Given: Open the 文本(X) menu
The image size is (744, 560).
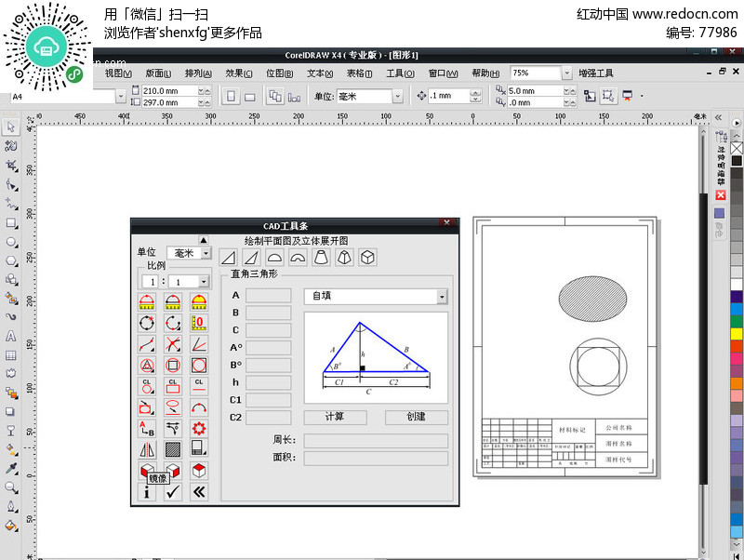Looking at the screenshot, I should [x=320, y=73].
